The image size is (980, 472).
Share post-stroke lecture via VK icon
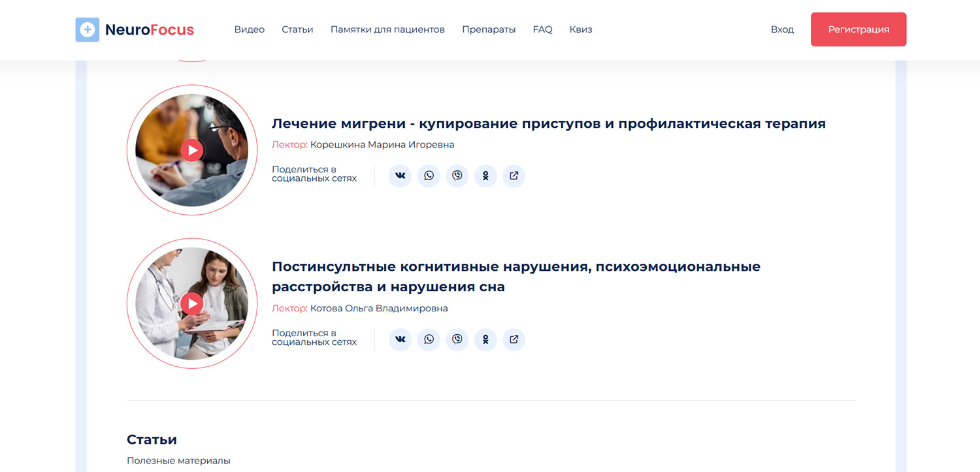click(400, 339)
